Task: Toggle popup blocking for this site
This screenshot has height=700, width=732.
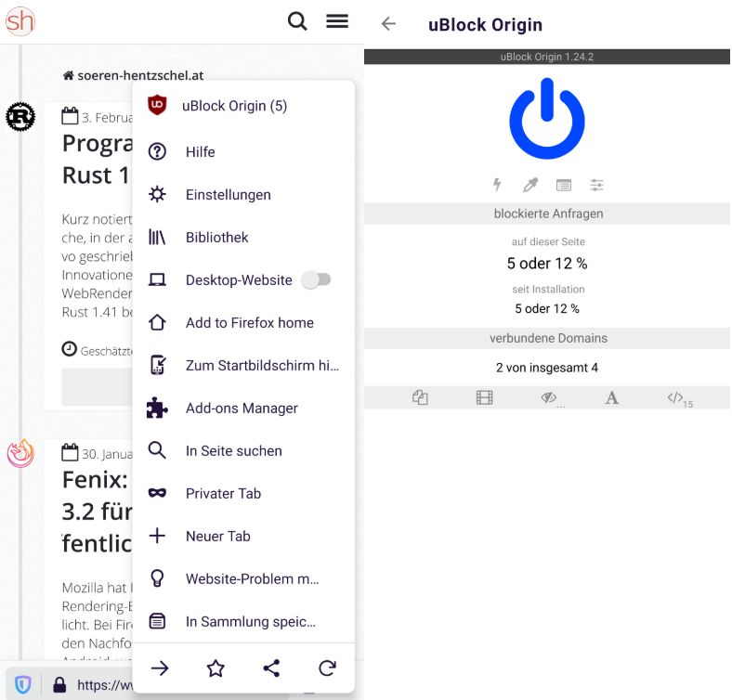Action: point(420,397)
